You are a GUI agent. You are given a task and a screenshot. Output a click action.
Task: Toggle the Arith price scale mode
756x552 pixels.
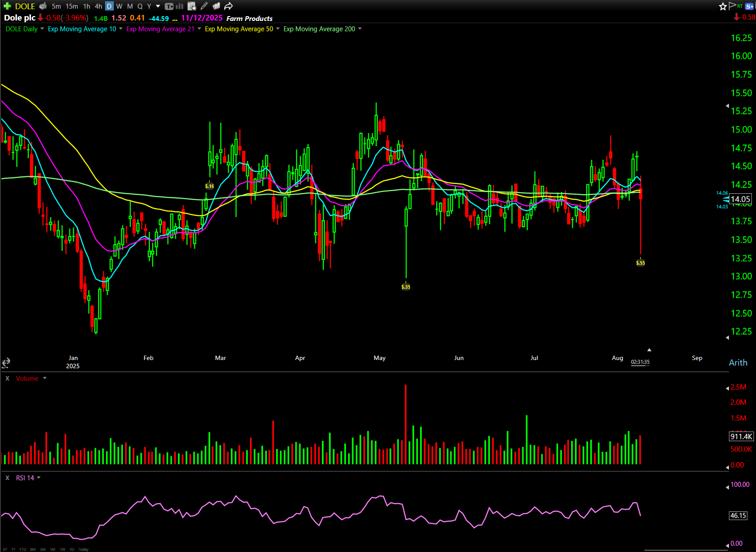738,363
